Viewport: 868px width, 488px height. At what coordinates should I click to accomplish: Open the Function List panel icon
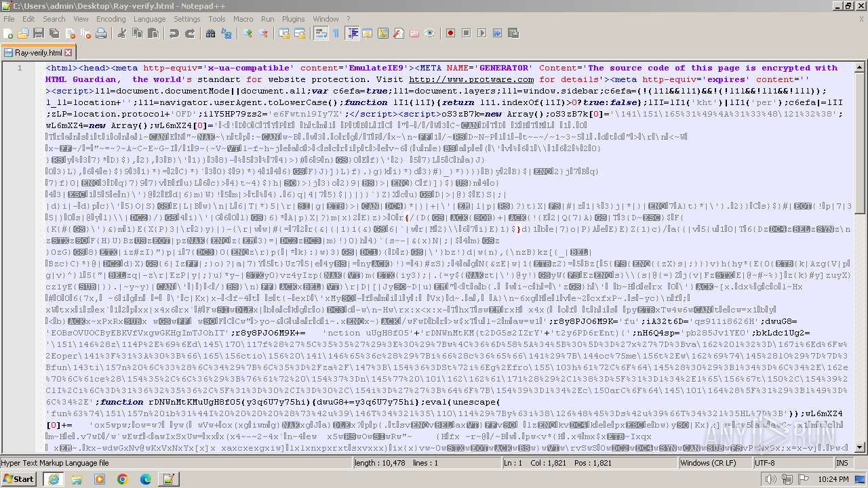pyautogui.click(x=399, y=33)
